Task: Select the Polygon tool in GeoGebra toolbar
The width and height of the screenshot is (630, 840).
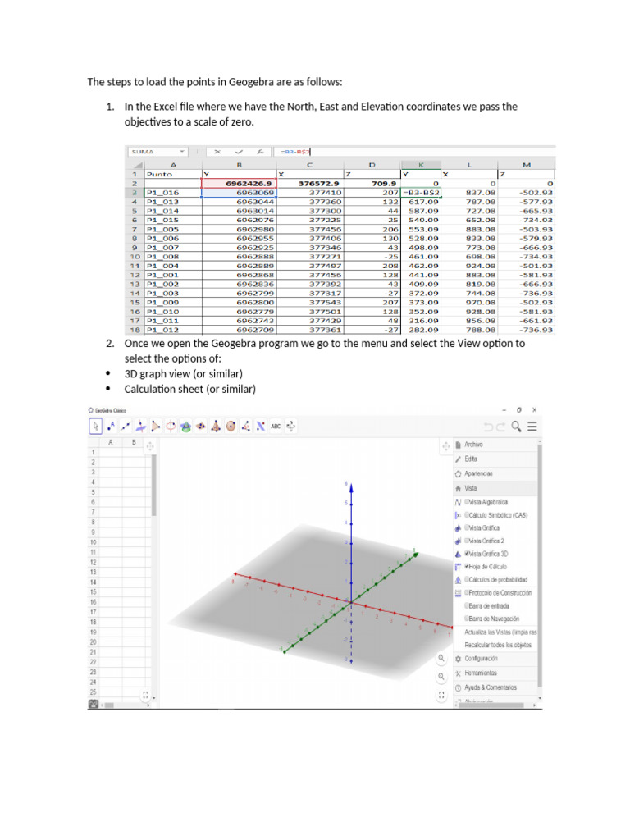Action: click(155, 426)
